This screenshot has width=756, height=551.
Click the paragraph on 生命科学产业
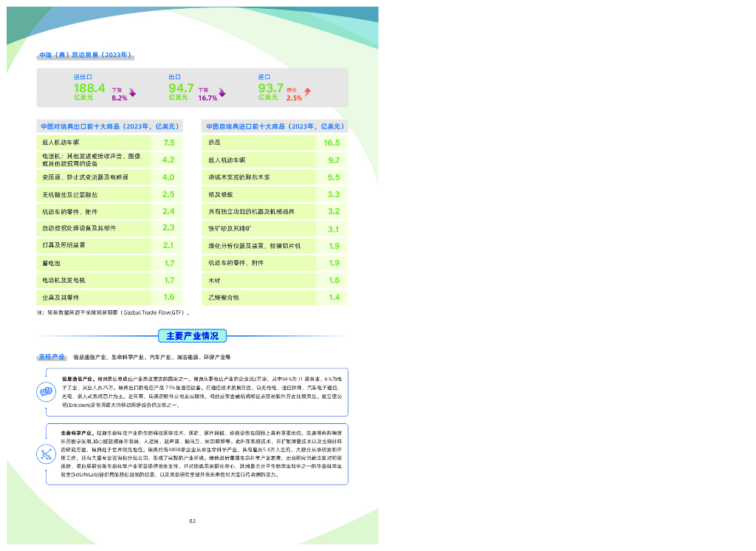tap(202, 454)
